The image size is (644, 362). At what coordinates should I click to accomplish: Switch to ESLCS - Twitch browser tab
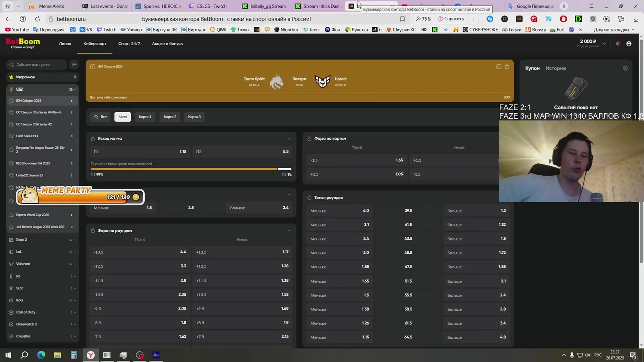[212, 6]
